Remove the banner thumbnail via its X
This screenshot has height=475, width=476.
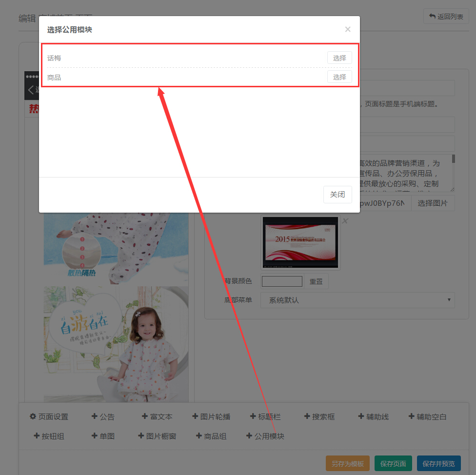(x=345, y=221)
